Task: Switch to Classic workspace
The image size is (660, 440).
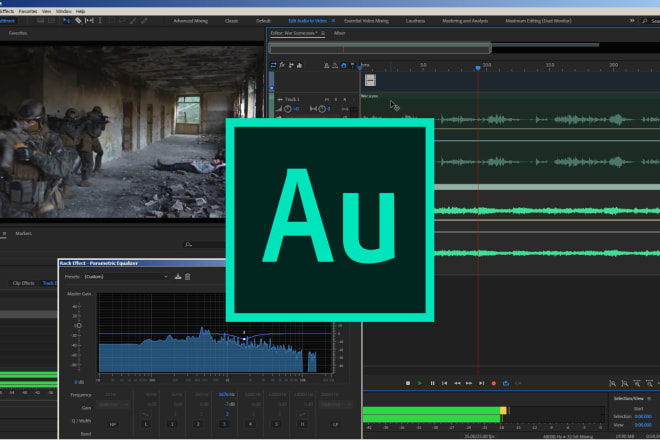Action: click(231, 21)
